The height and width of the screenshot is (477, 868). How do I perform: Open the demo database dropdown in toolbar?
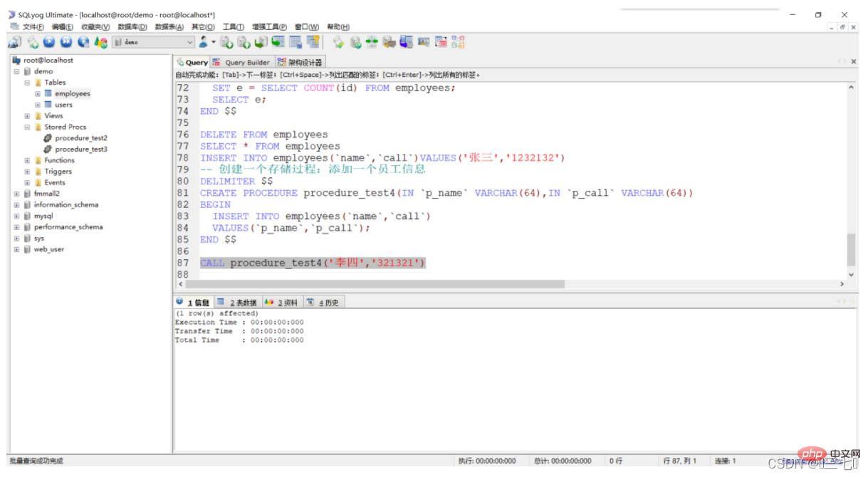tap(189, 42)
